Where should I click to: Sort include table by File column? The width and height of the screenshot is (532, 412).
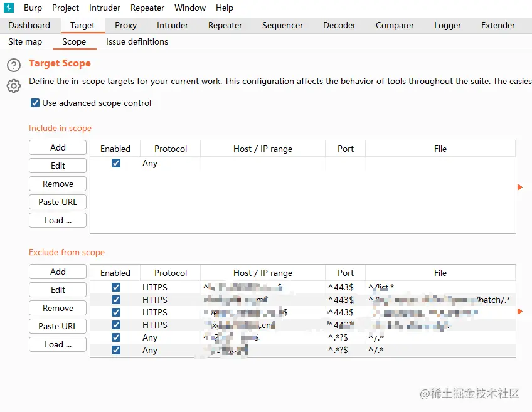coord(440,149)
